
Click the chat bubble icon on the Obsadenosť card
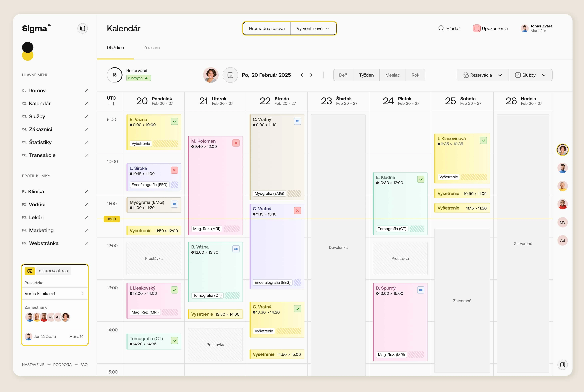(x=30, y=271)
